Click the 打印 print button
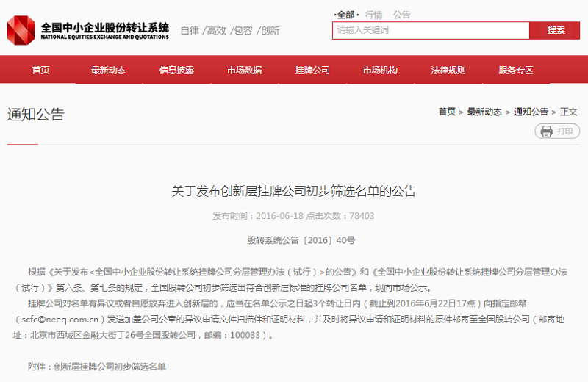The height and width of the screenshot is (382, 588). 564,131
